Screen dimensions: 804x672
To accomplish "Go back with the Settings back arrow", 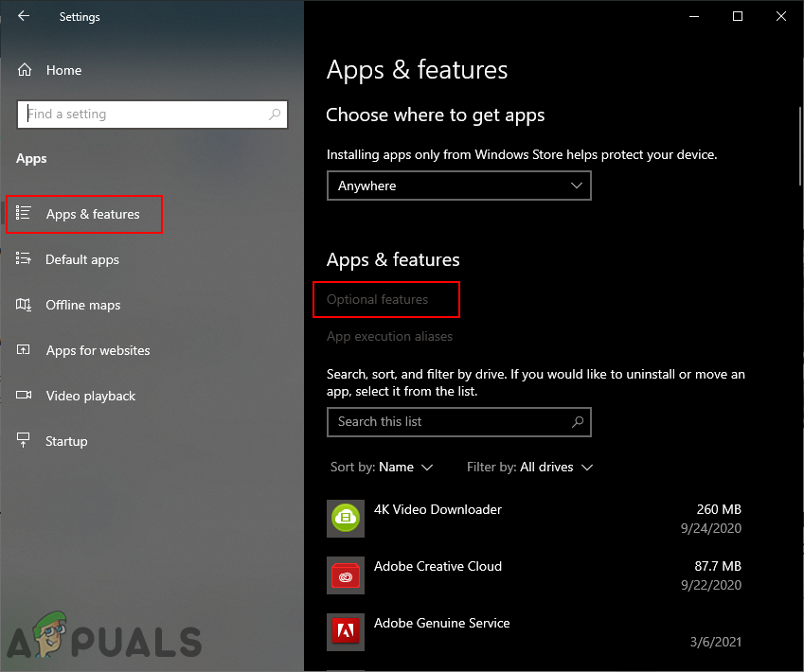I will click(24, 16).
